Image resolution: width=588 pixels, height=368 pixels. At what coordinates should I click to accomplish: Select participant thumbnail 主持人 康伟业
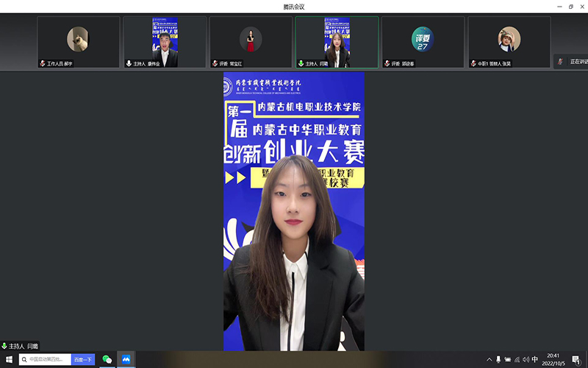click(x=165, y=43)
